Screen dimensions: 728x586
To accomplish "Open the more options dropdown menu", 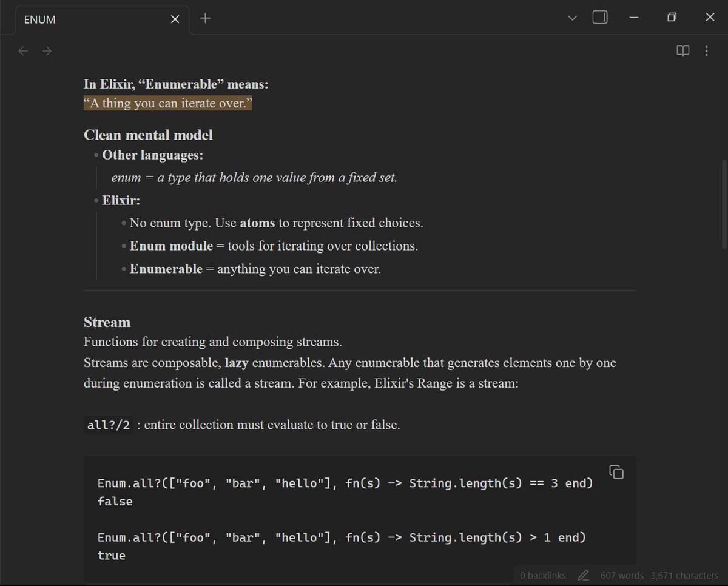I will [x=706, y=51].
